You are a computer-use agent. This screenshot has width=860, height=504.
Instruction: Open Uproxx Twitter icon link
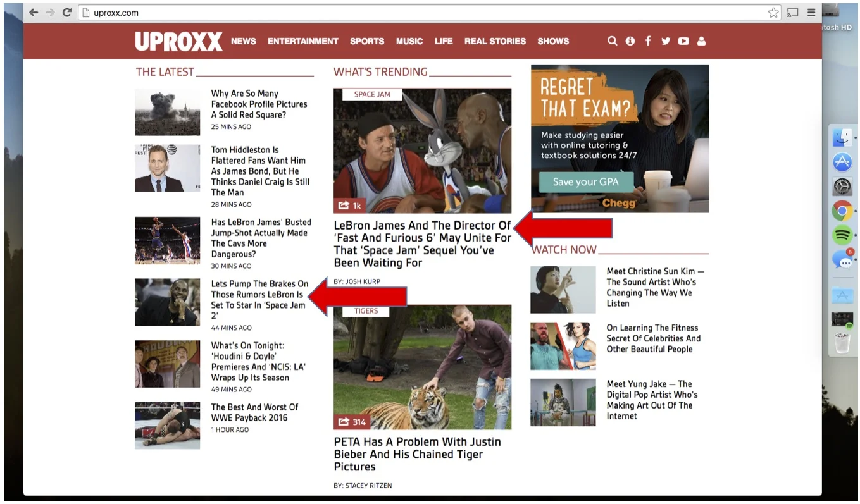pyautogui.click(x=666, y=41)
